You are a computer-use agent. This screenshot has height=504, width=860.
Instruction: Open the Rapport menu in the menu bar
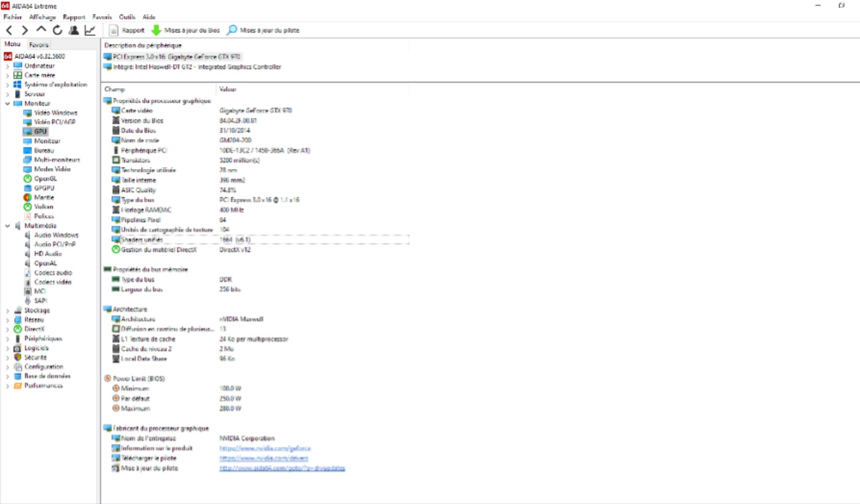(x=74, y=17)
